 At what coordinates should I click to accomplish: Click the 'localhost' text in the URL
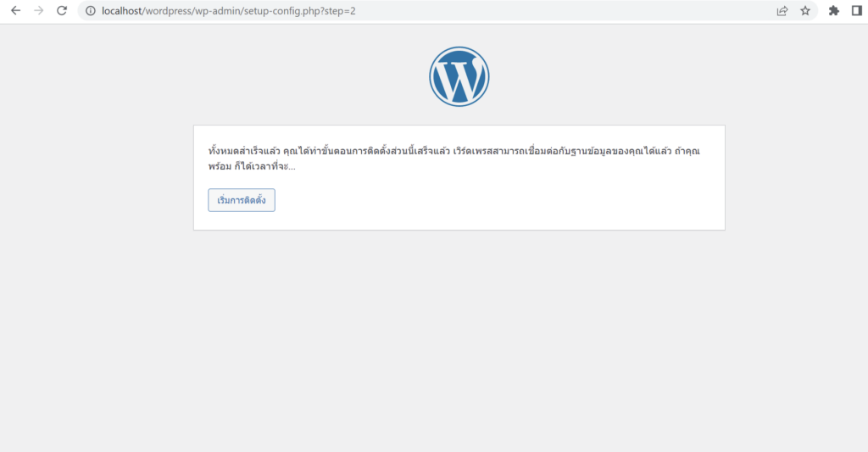pos(125,11)
